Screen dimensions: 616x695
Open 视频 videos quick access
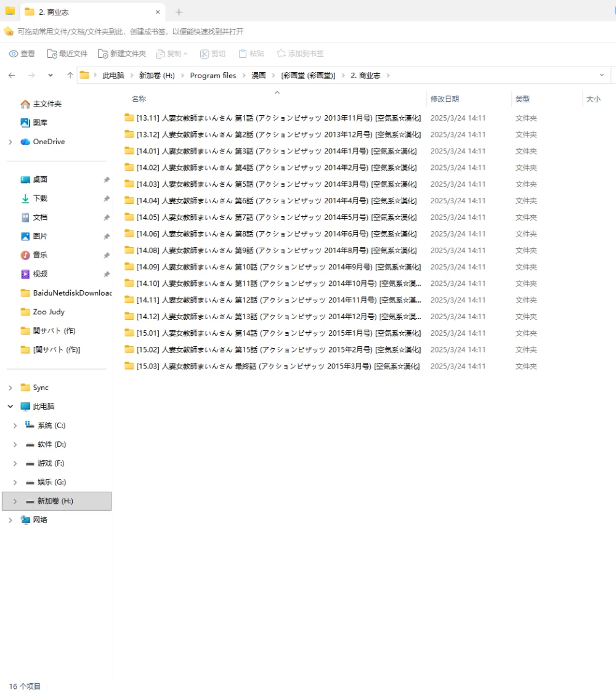pos(34,274)
